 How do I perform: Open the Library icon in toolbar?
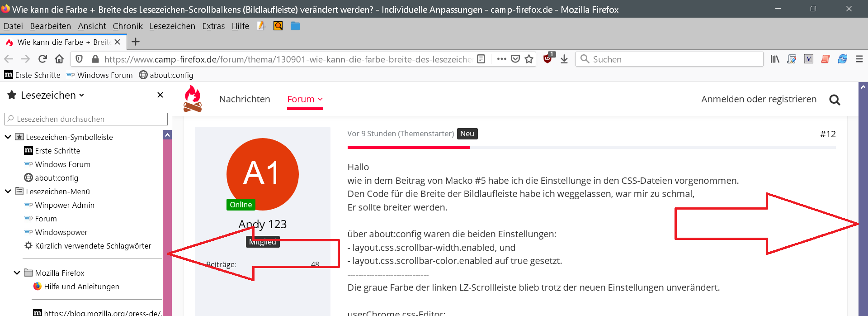[x=775, y=59]
